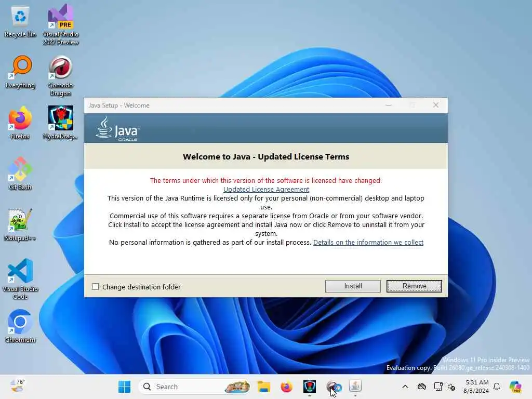Click the Welcome to Java heading text
This screenshot has height=399, width=532.
point(266,157)
